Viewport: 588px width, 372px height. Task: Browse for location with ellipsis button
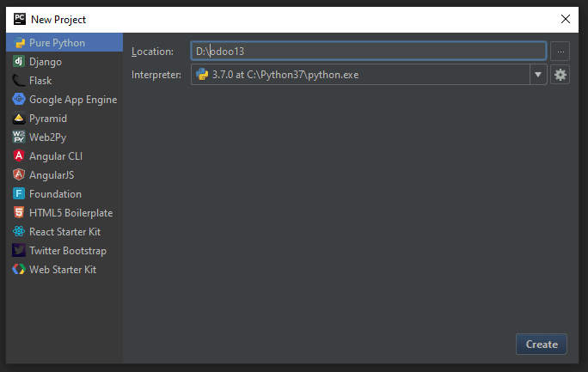tap(560, 52)
